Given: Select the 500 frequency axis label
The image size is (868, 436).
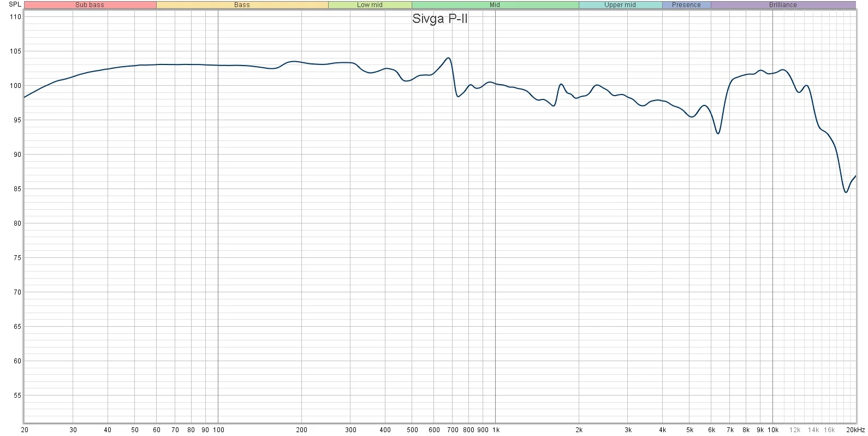Looking at the screenshot, I should [412, 430].
